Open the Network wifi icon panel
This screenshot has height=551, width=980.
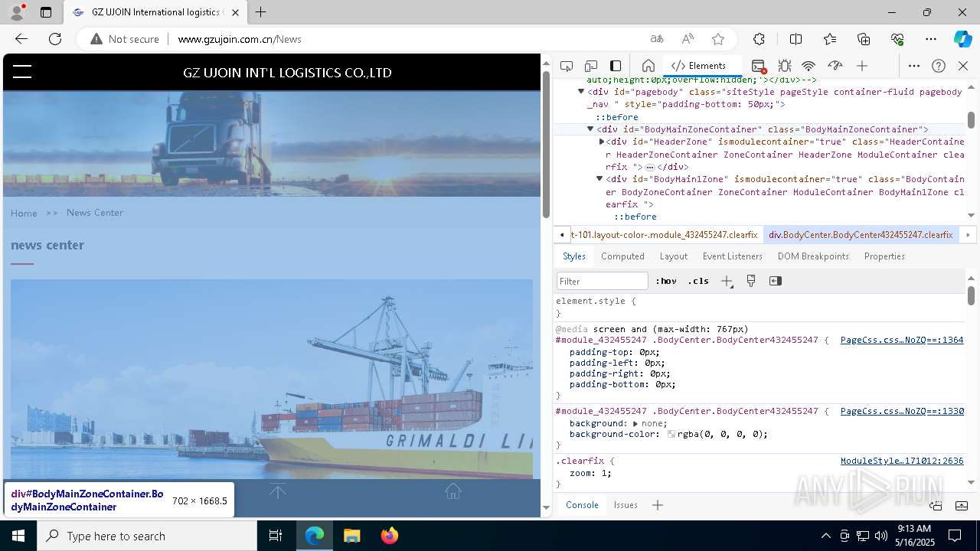(808, 66)
